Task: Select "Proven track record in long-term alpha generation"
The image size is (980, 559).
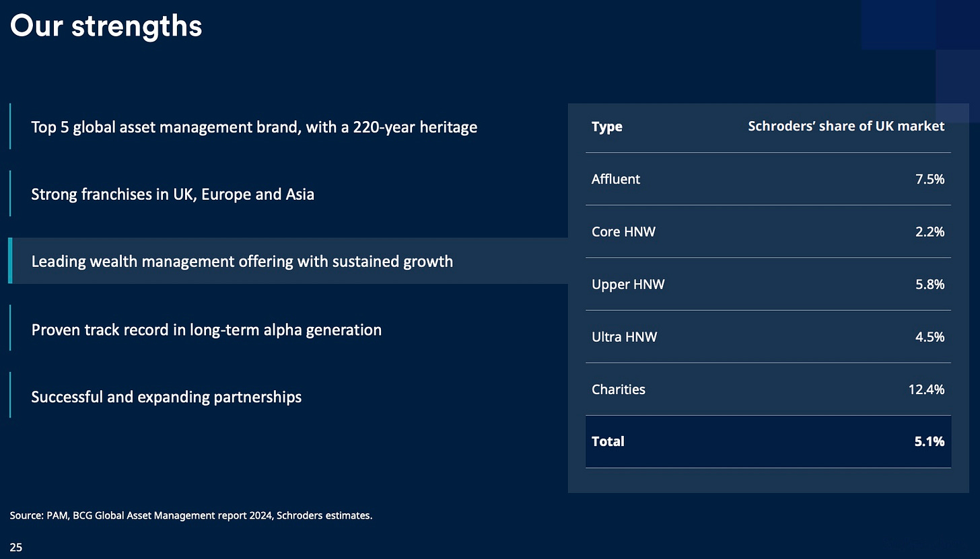Action: point(207,330)
